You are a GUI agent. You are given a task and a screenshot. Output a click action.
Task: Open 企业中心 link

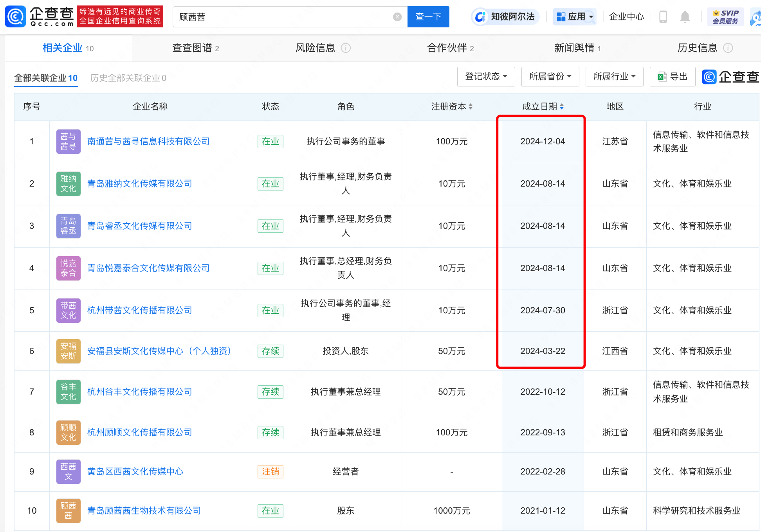pyautogui.click(x=626, y=17)
